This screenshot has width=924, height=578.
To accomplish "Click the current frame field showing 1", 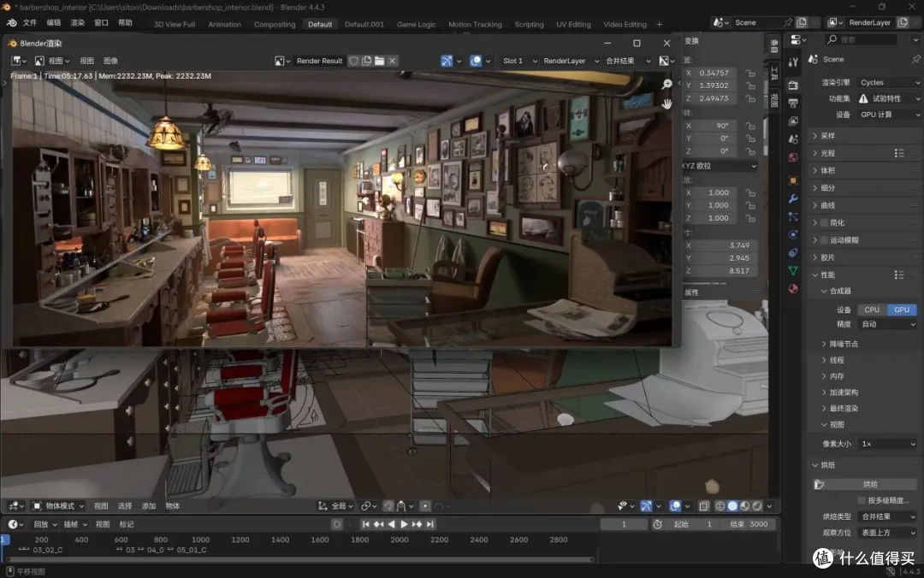I will click(624, 524).
